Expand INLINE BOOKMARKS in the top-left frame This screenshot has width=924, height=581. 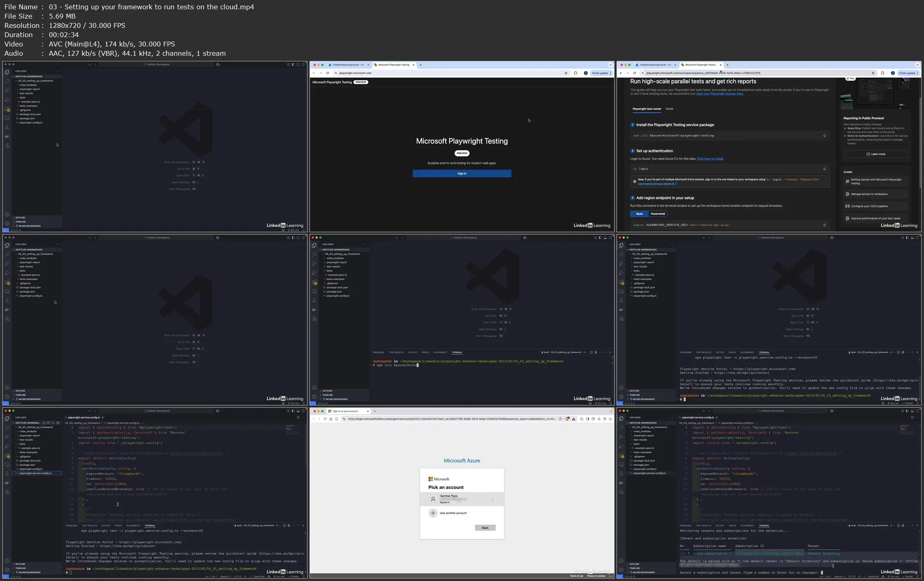tap(37, 226)
